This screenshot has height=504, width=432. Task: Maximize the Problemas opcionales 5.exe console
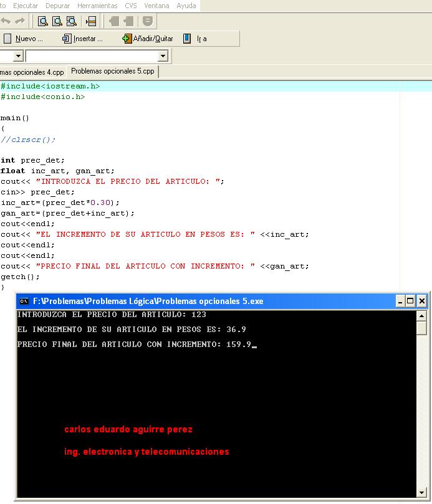click(410, 301)
